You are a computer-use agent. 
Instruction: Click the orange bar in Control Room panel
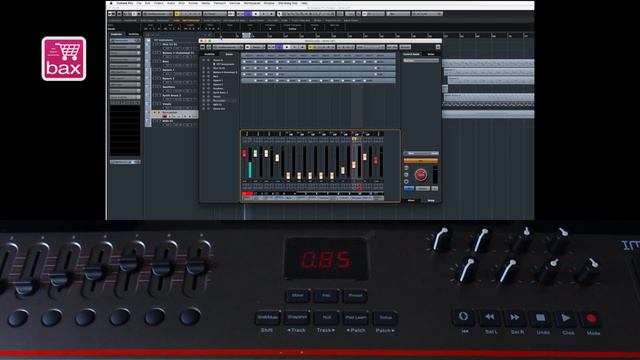click(x=420, y=161)
